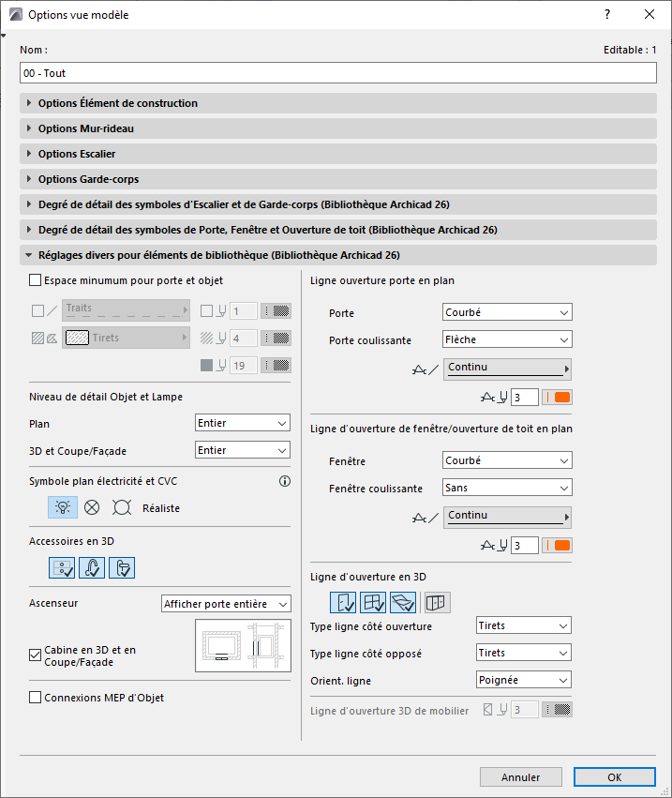Open Type ligne côté opposé dropdown
672x798 pixels.
524,653
